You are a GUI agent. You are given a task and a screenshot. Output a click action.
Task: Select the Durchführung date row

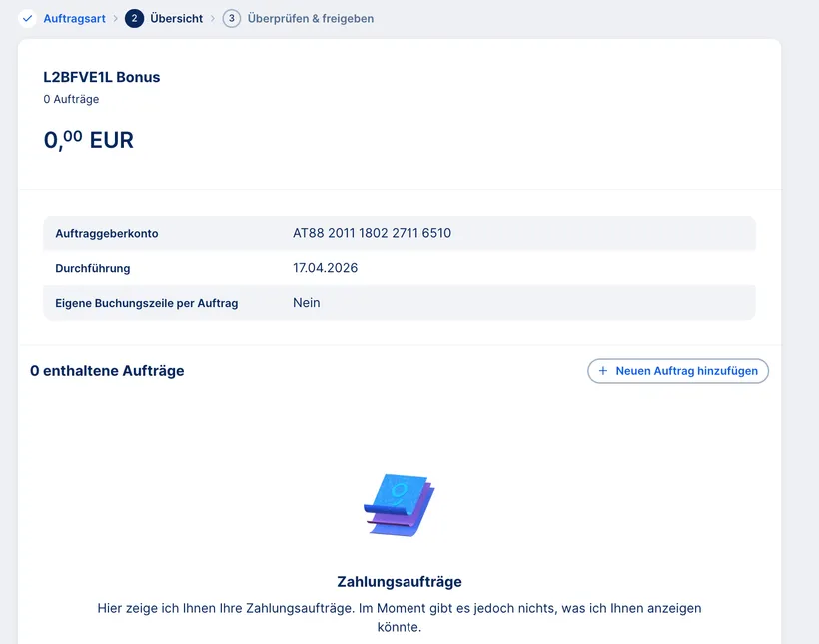click(x=400, y=268)
